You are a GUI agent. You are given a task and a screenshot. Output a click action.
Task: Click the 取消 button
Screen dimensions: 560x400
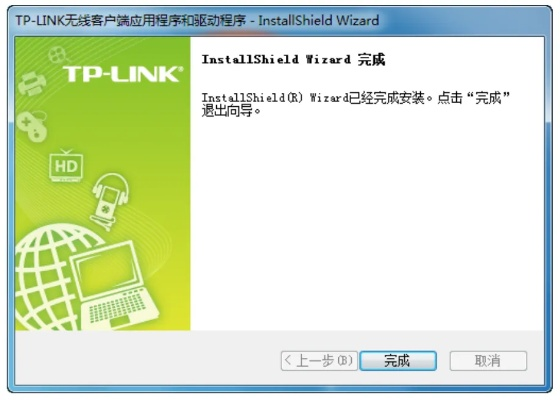[488, 361]
